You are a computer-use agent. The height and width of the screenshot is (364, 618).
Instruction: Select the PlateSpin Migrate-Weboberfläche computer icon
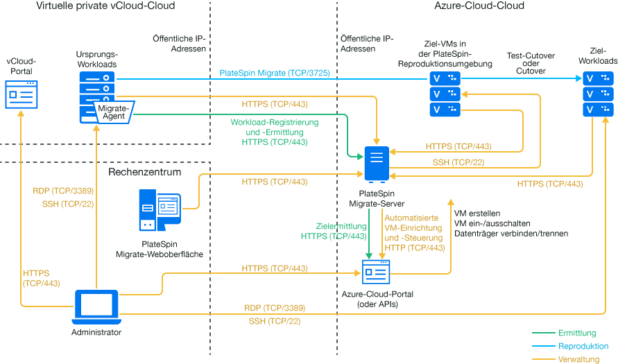(160, 210)
